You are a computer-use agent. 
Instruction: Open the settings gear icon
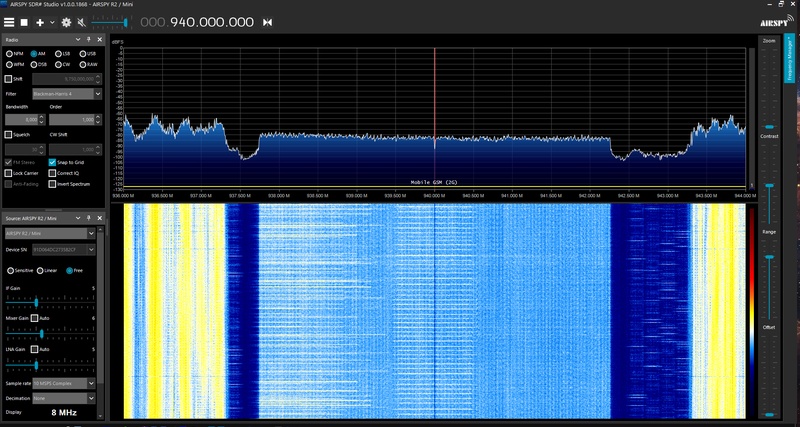pyautogui.click(x=66, y=22)
